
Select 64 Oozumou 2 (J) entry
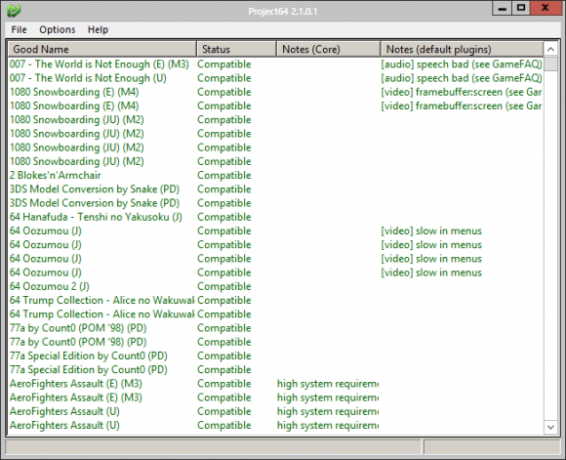click(x=49, y=286)
